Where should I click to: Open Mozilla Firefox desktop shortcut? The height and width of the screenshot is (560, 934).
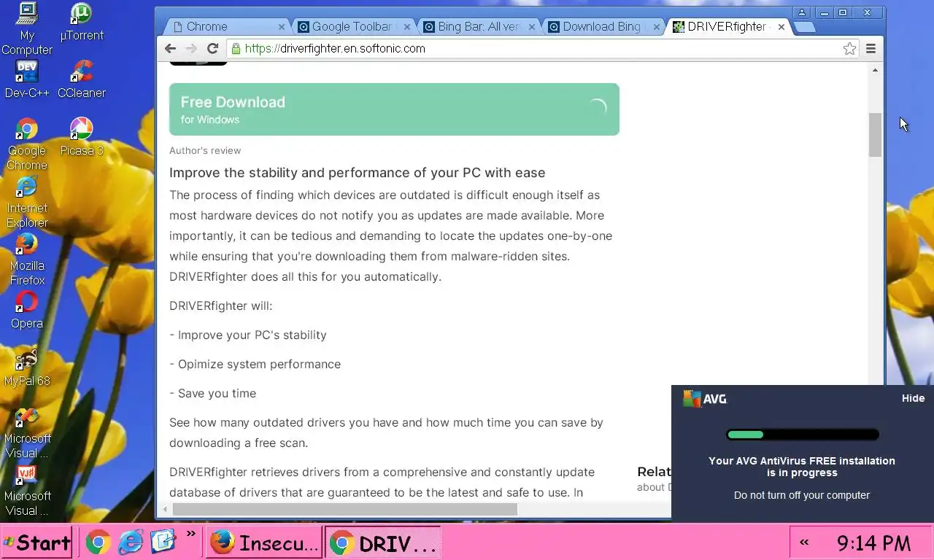click(27, 260)
